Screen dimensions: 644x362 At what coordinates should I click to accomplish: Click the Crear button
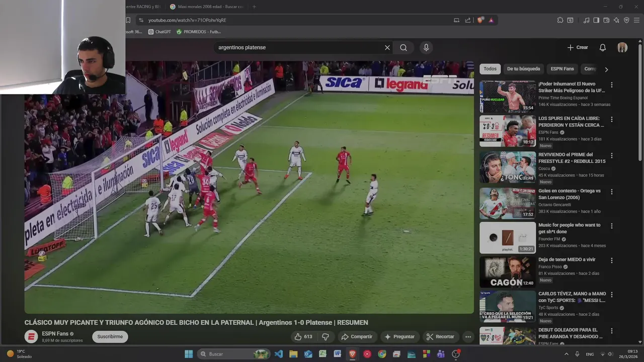pyautogui.click(x=578, y=47)
